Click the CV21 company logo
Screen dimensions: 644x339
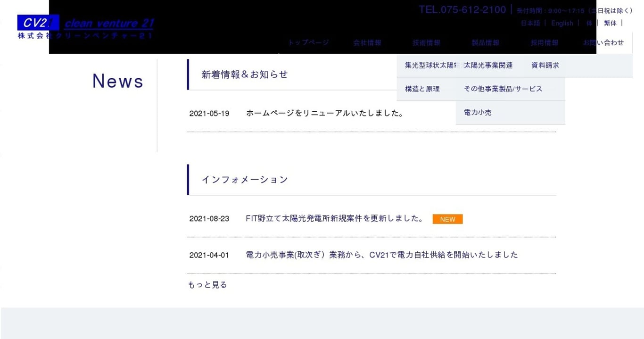click(x=38, y=22)
